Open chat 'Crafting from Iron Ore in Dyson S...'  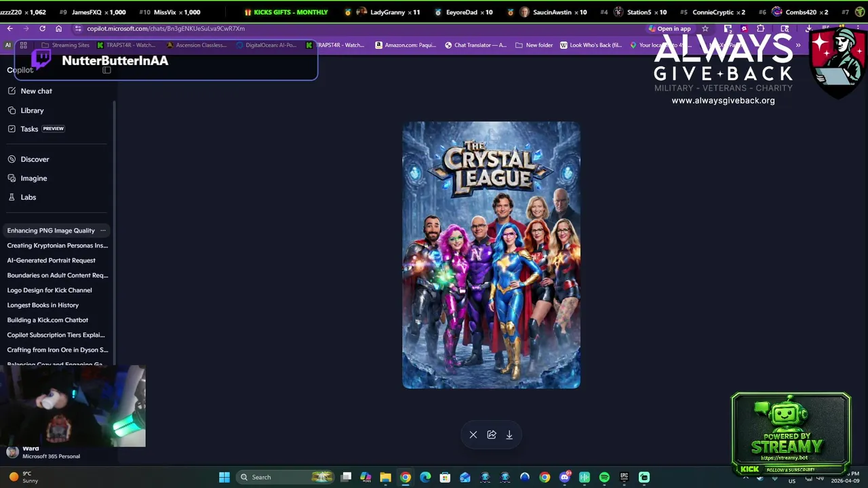[58, 350]
